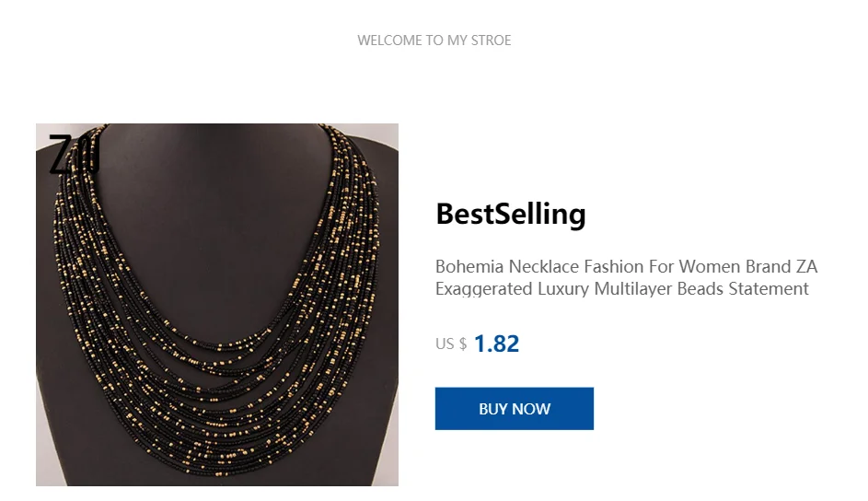
Task: Open the beaded necklace product image
Action: 217,305
